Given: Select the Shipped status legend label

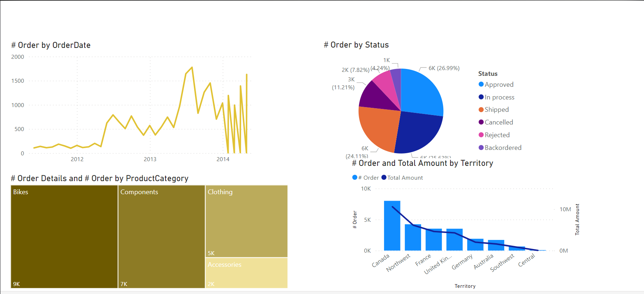Looking at the screenshot, I should point(497,110).
